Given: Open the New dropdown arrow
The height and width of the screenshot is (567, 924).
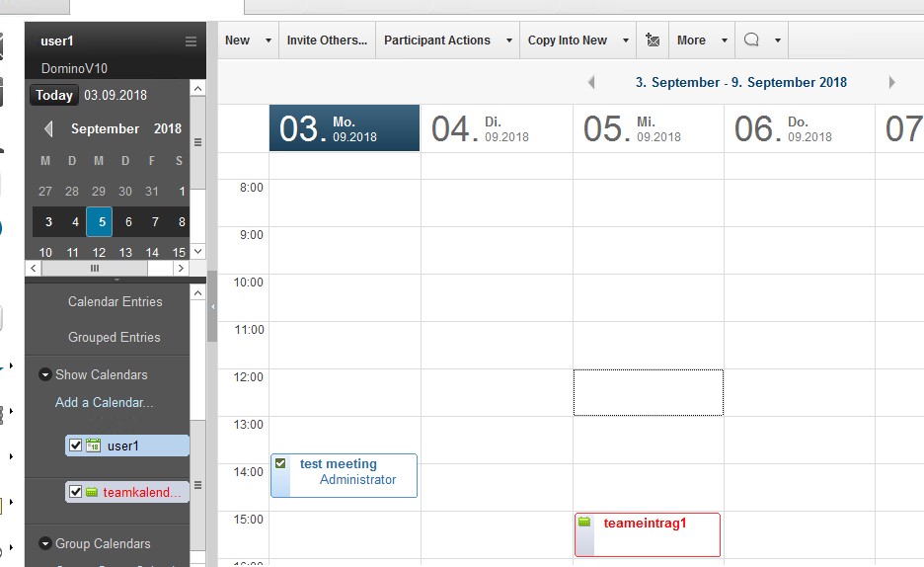Looking at the screenshot, I should tap(268, 40).
